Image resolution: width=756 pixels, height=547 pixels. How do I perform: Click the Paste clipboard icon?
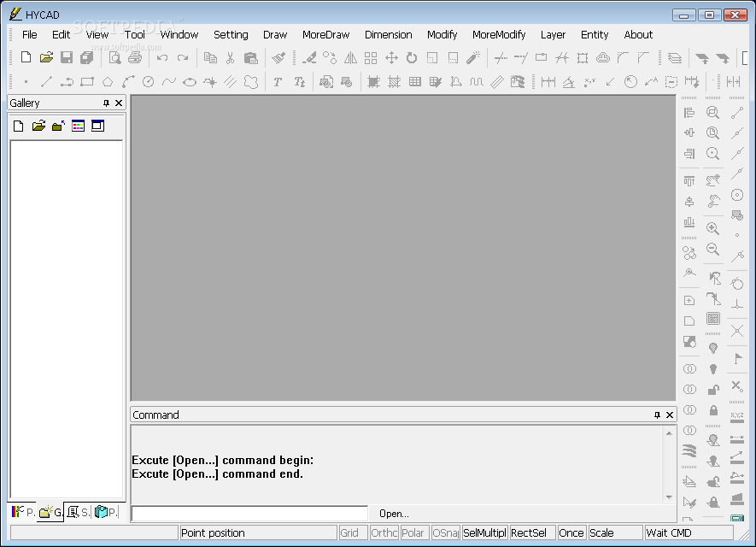[250, 58]
